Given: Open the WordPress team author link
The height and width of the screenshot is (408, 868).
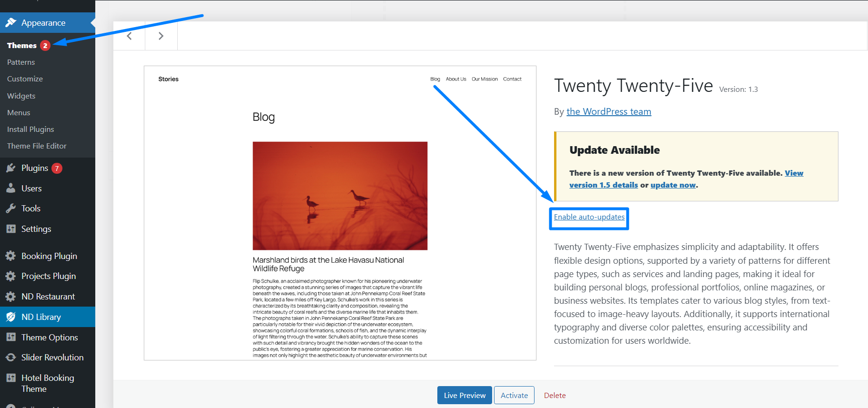Looking at the screenshot, I should click(x=609, y=111).
